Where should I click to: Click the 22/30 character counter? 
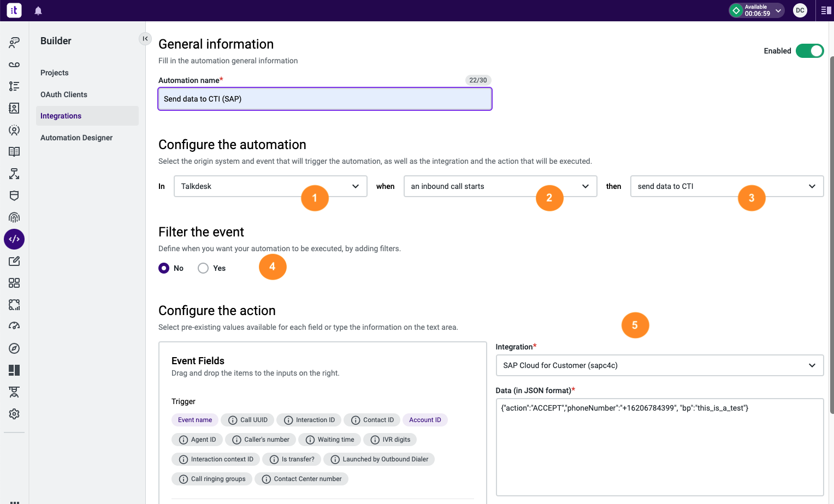click(x=478, y=80)
